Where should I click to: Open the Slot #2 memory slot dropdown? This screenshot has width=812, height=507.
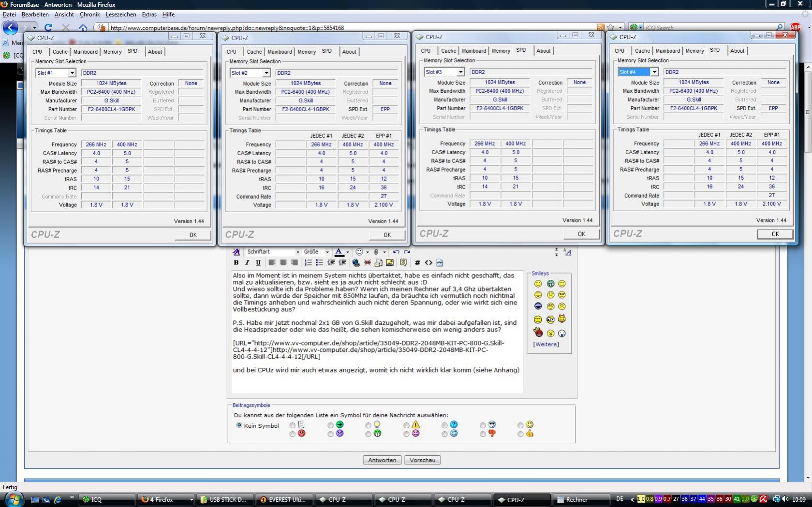266,73
